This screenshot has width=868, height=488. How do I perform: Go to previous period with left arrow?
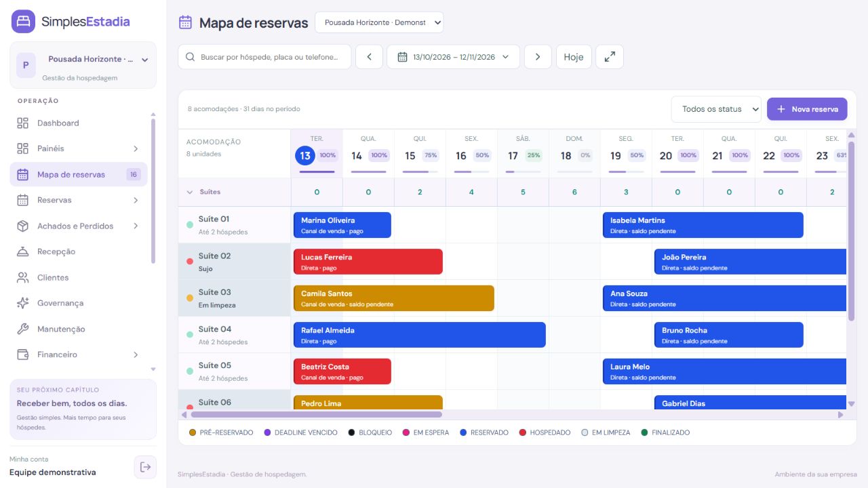point(370,57)
